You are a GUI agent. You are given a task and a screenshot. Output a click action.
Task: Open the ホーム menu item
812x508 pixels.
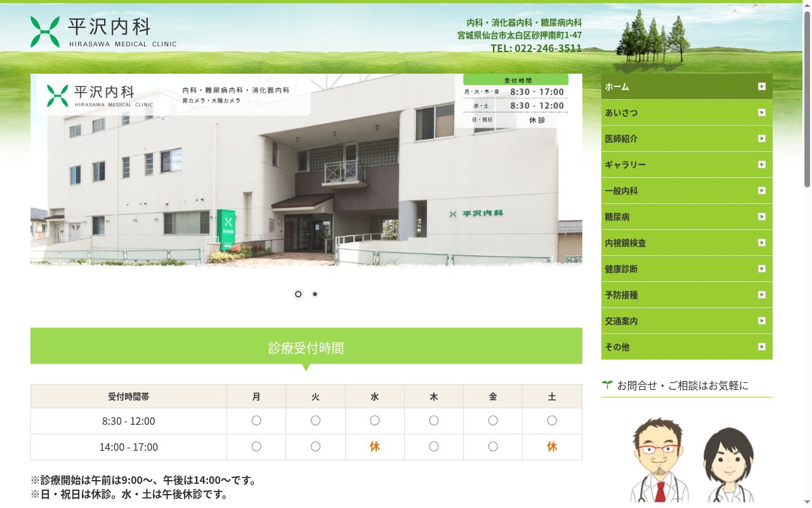[x=687, y=86]
